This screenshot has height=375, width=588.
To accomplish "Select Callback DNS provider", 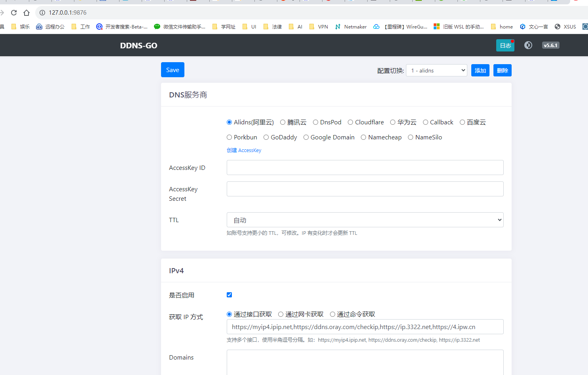I will pos(425,122).
